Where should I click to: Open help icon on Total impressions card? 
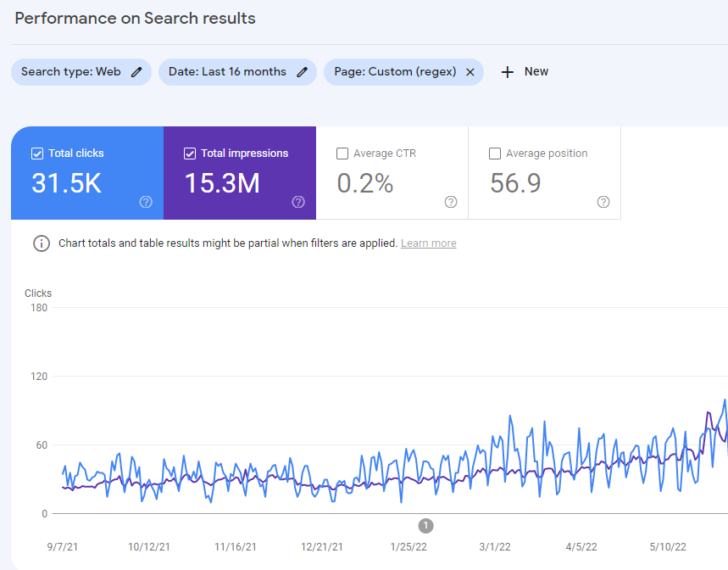coord(298,202)
